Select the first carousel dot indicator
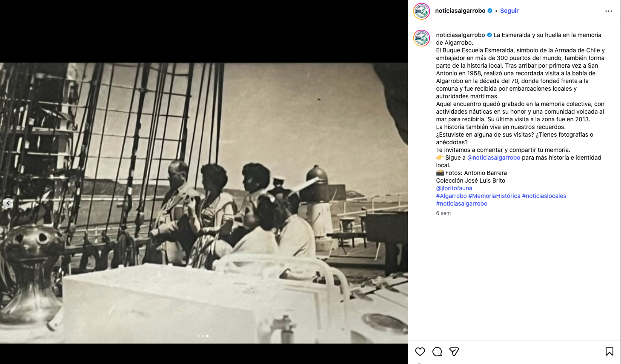621x364 pixels. 199,336
